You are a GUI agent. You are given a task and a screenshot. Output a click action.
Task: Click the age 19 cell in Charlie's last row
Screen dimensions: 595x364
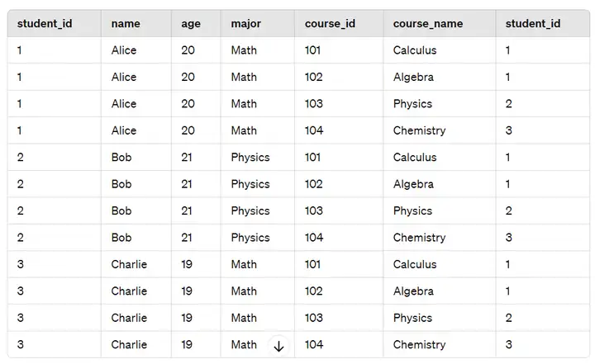[186, 344]
